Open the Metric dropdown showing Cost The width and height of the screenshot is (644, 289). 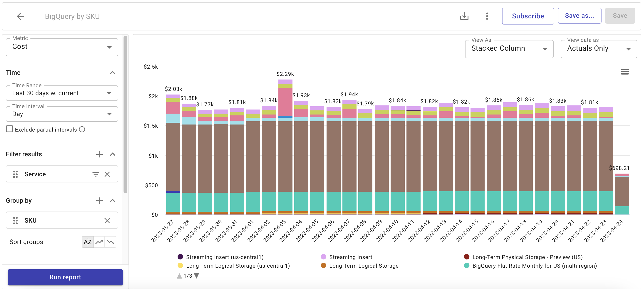109,47
